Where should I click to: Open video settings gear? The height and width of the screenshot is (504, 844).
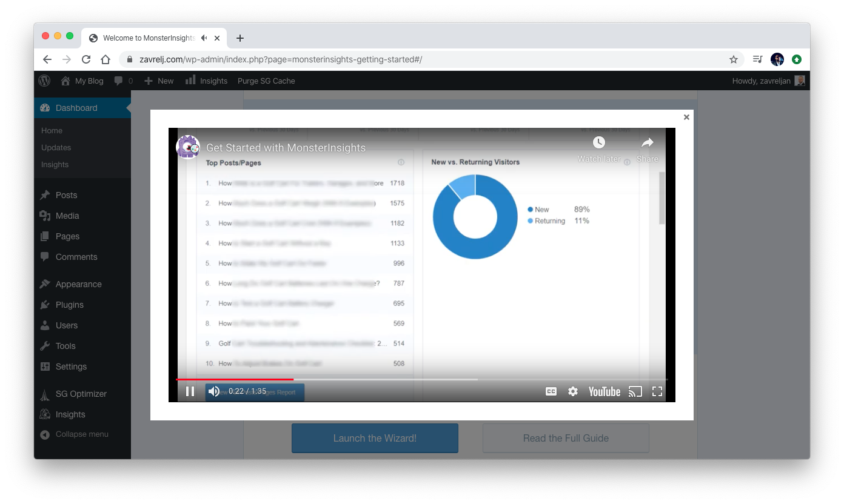(x=573, y=391)
